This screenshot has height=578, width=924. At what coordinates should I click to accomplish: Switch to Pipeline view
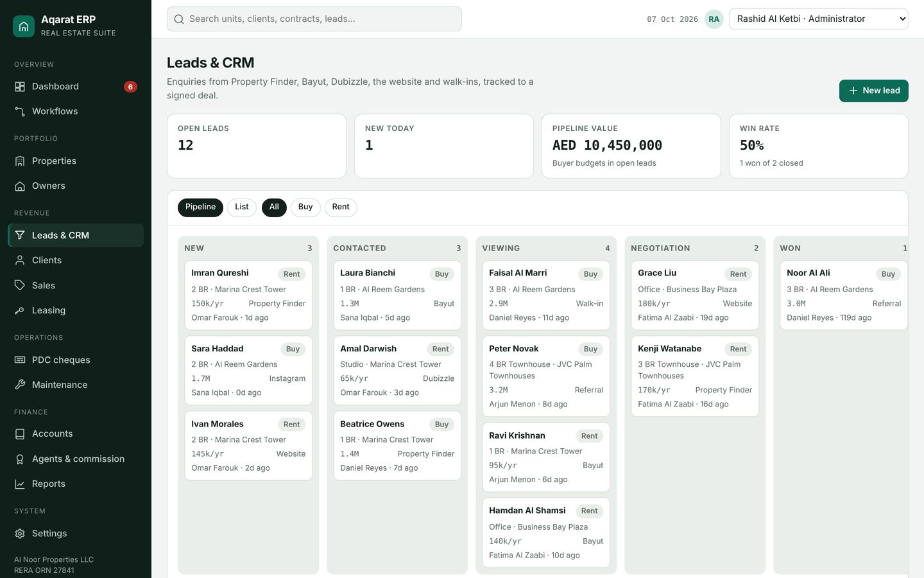[x=200, y=207]
